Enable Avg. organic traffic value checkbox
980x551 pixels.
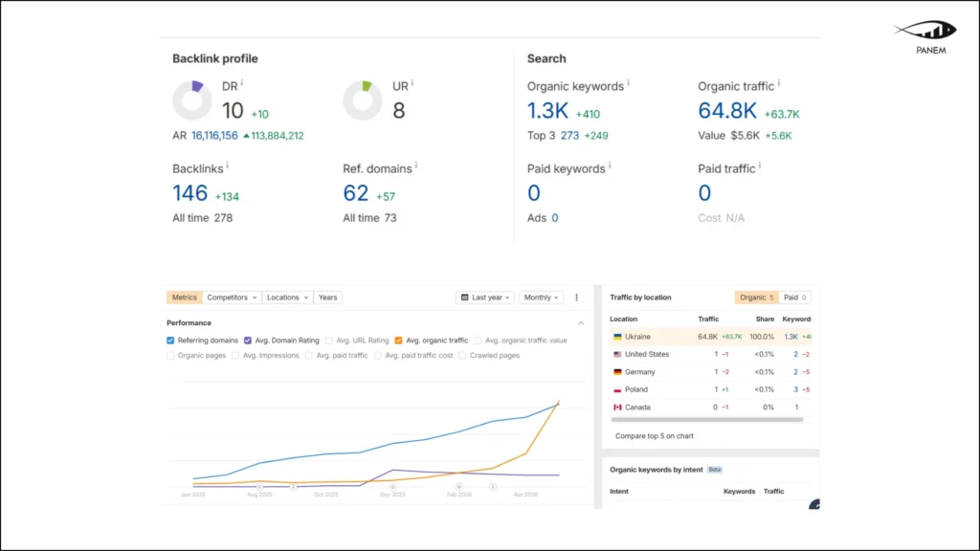[x=478, y=341]
